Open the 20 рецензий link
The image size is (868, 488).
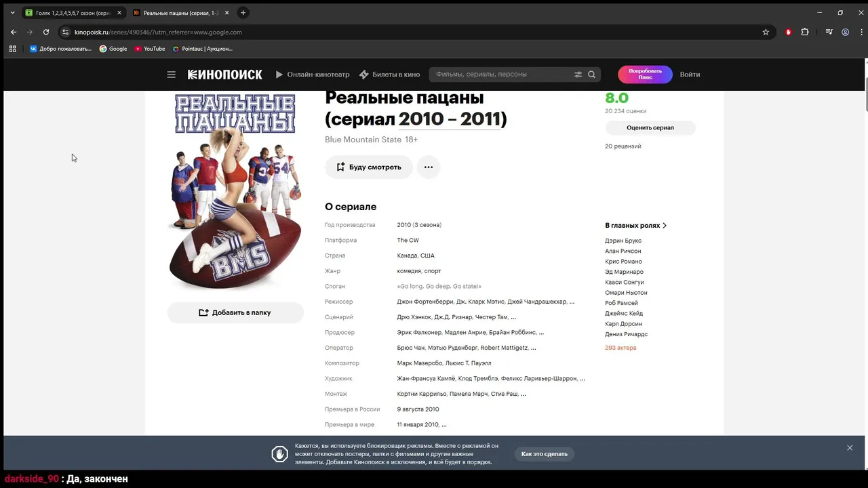pos(623,146)
